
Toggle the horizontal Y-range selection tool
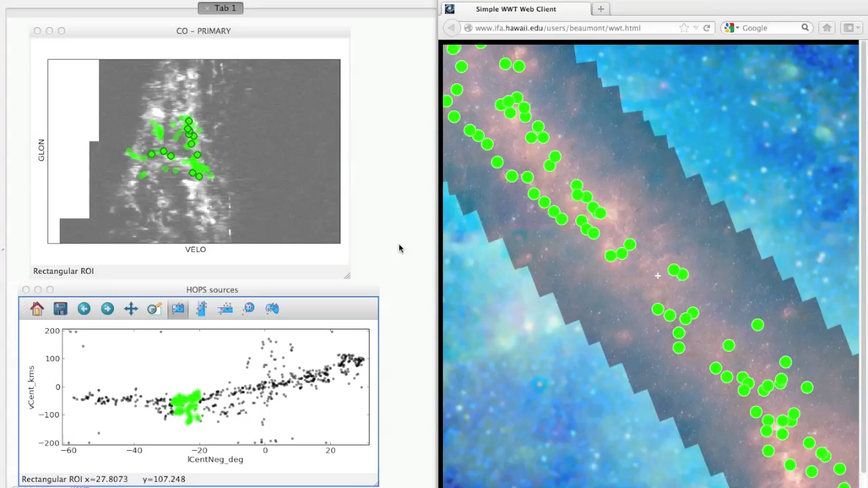tap(225, 309)
